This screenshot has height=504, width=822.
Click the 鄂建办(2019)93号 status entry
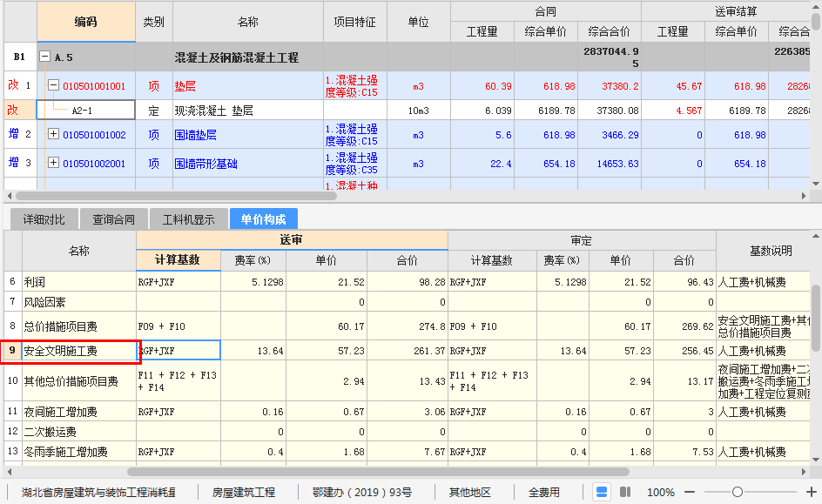(x=361, y=493)
